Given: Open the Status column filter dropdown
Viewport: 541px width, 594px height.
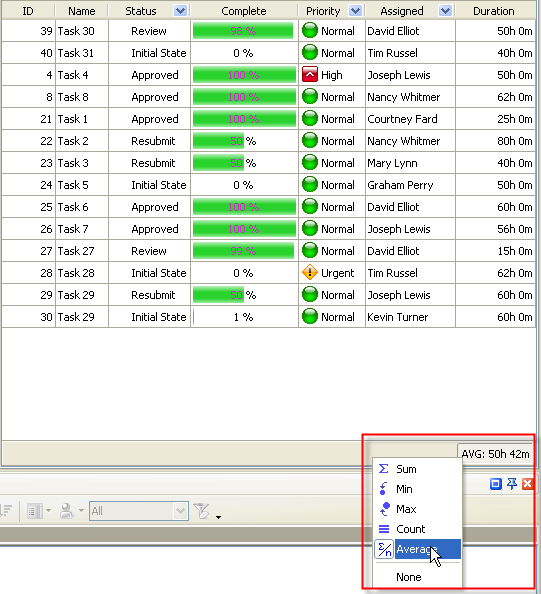Looking at the screenshot, I should coord(180,11).
